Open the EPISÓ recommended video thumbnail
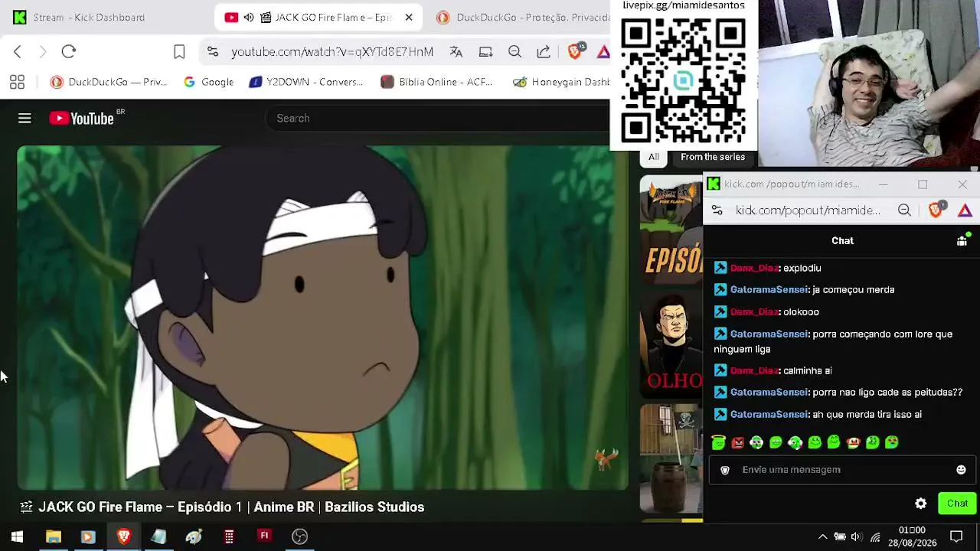980x551 pixels. [671, 230]
